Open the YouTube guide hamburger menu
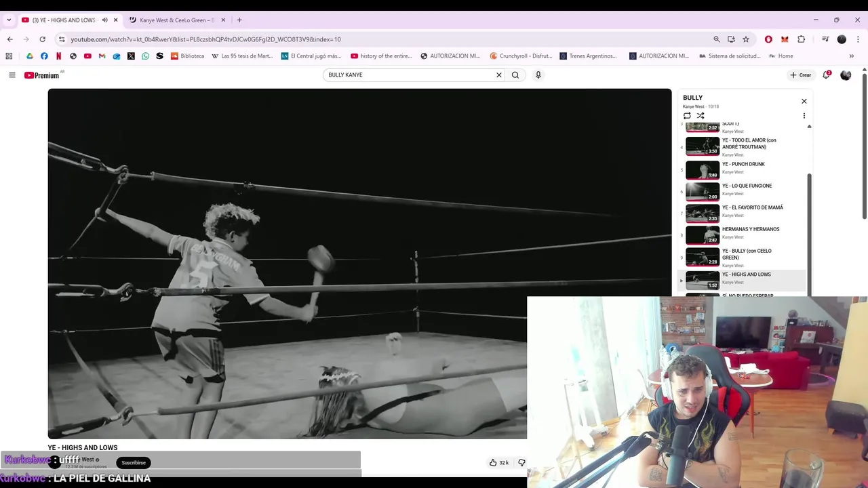Viewport: 868px width, 488px height. pyautogui.click(x=12, y=75)
